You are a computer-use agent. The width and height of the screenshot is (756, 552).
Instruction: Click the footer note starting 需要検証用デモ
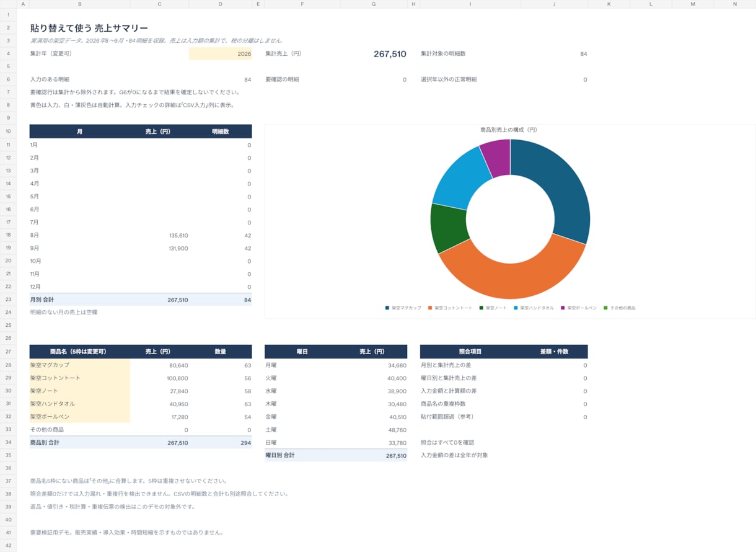126,533
